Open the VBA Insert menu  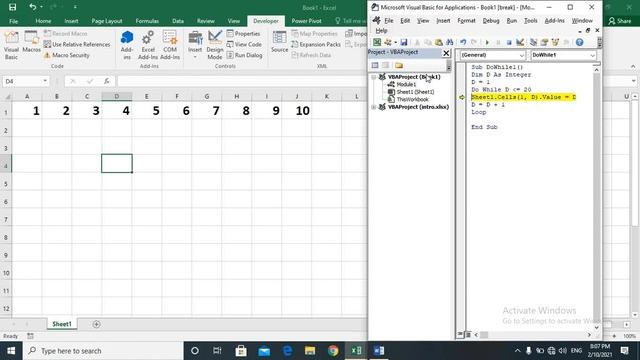[x=443, y=20]
